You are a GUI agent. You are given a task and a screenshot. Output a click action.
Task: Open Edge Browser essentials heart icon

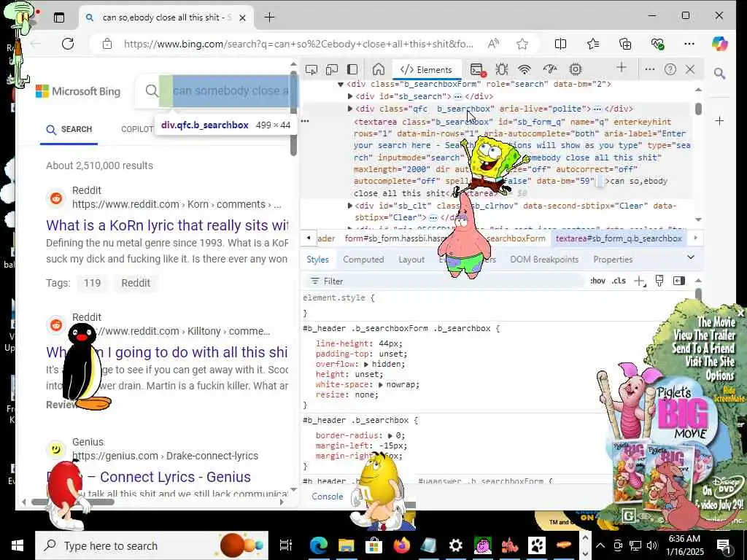pos(657,44)
